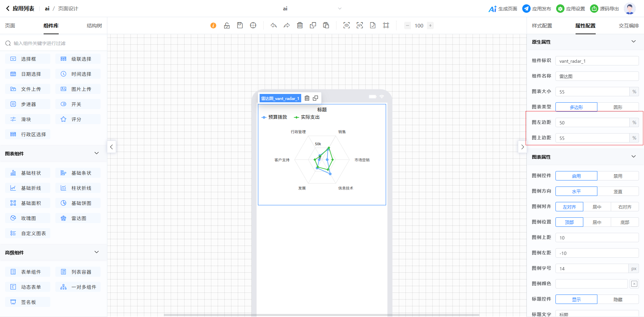
Task: Click the undo arrow in toolbar
Action: coord(274,25)
